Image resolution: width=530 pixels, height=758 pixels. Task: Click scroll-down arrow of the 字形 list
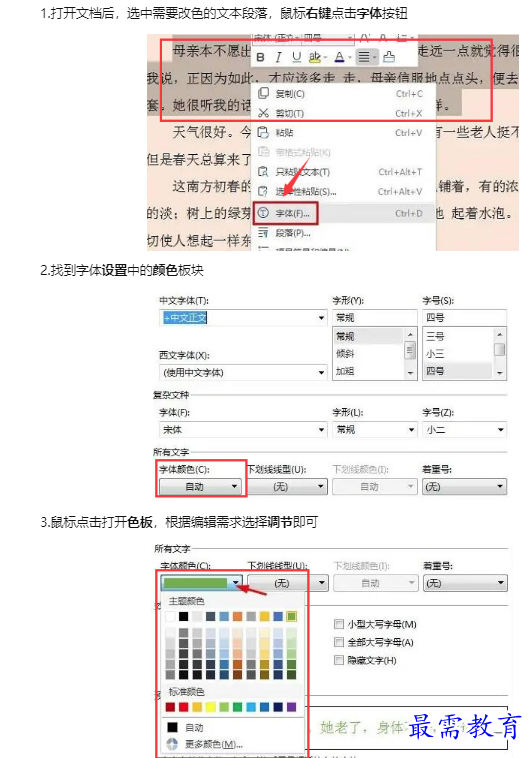(410, 373)
